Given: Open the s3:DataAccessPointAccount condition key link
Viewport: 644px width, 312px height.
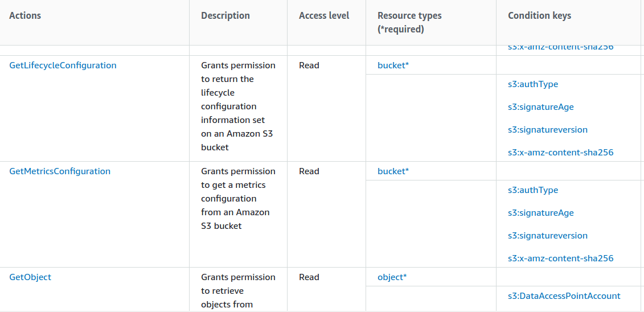Looking at the screenshot, I should click(564, 296).
